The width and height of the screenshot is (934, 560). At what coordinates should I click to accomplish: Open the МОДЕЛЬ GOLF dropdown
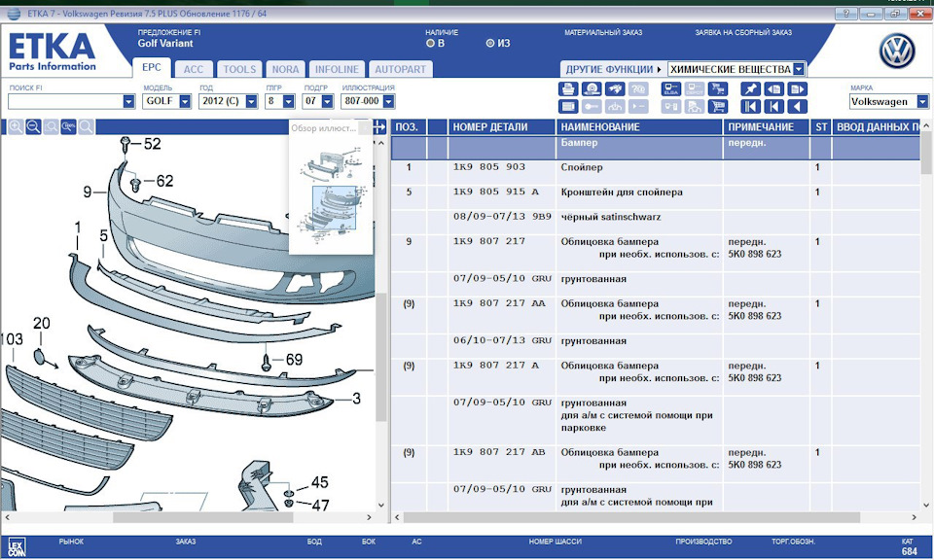(185, 102)
